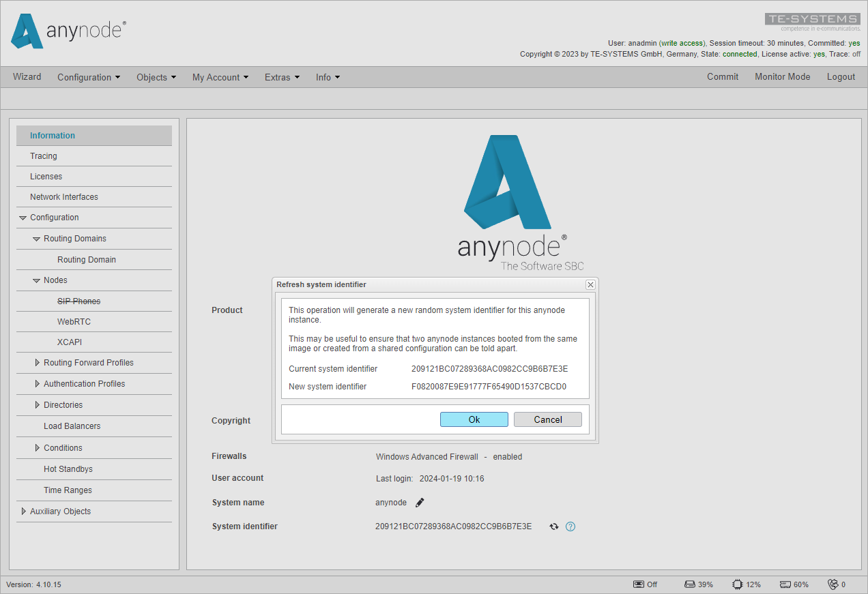Collapse the Nodes tree branch
Image resolution: width=868 pixels, height=594 pixels.
click(x=36, y=280)
